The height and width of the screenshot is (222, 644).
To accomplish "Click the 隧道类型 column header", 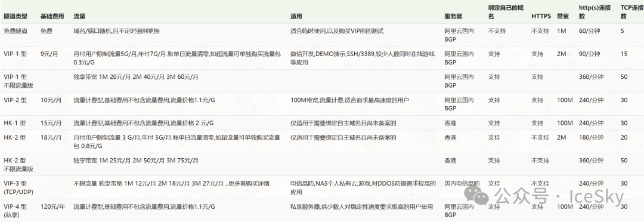I will tap(16, 17).
